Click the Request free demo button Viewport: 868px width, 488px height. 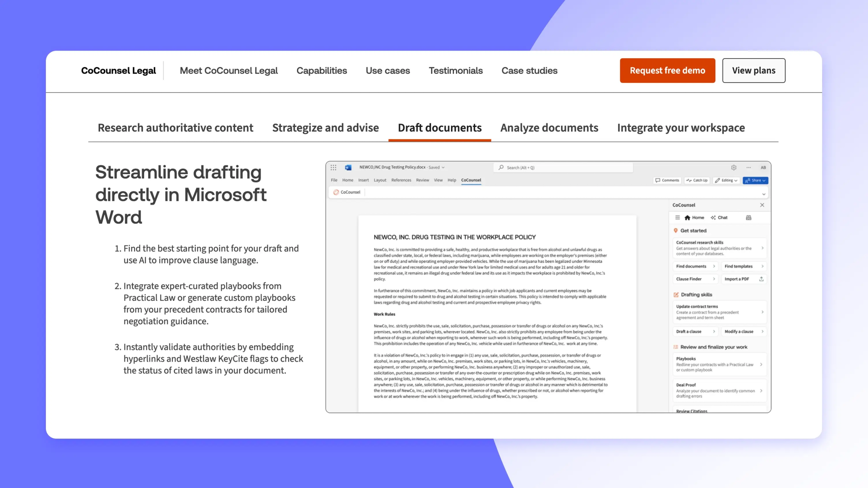667,70
